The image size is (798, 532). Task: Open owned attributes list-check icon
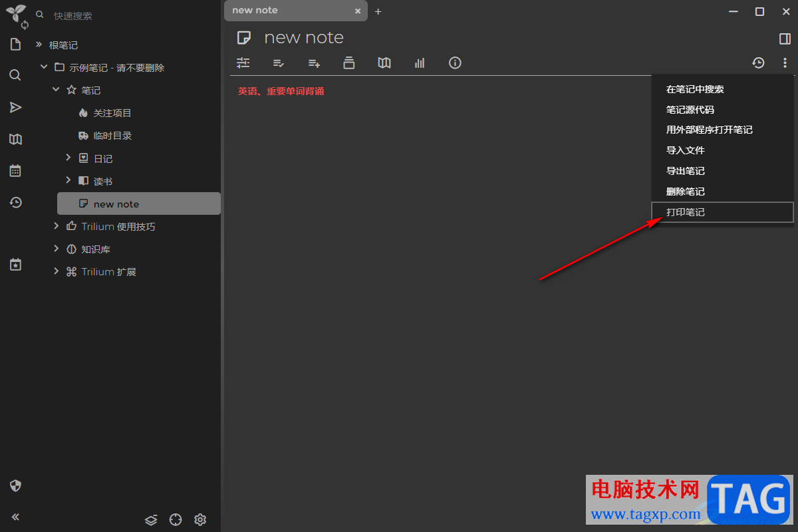tap(279, 63)
